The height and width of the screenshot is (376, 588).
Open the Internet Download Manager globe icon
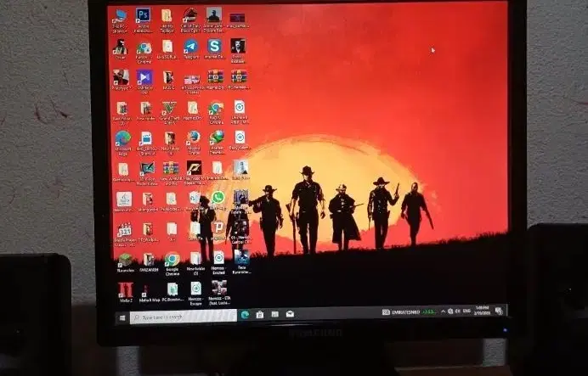pyautogui.click(x=218, y=143)
